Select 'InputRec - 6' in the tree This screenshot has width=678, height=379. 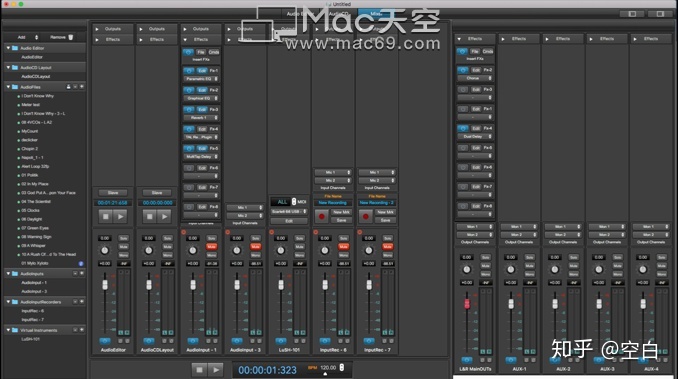(32, 311)
